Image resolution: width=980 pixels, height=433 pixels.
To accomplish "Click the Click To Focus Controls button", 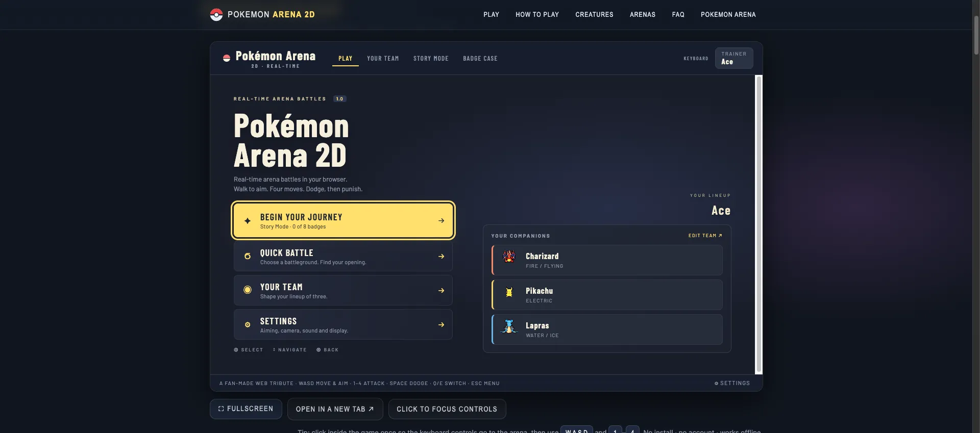I will [x=447, y=409].
